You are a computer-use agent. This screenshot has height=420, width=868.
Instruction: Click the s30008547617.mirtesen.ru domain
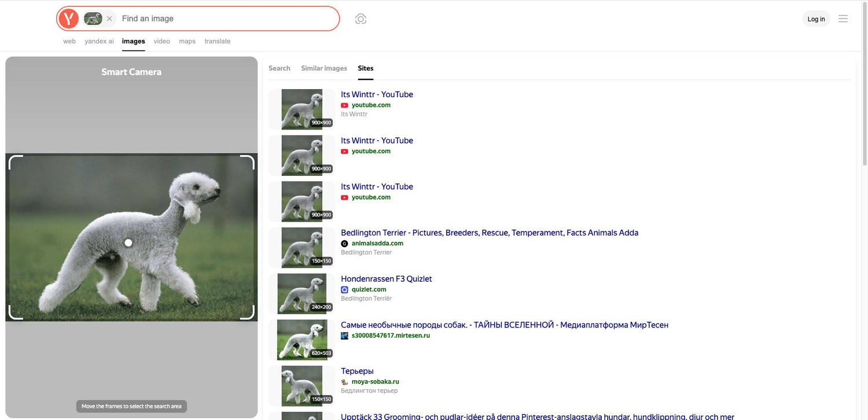coord(391,336)
